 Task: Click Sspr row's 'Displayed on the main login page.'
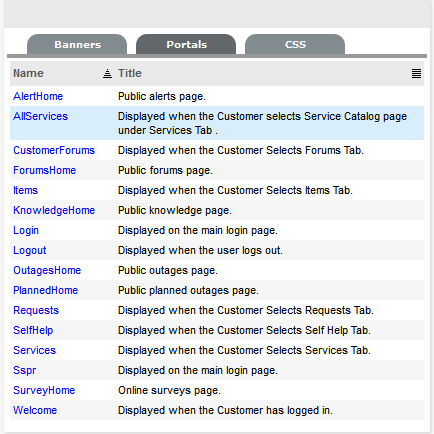coord(198,370)
